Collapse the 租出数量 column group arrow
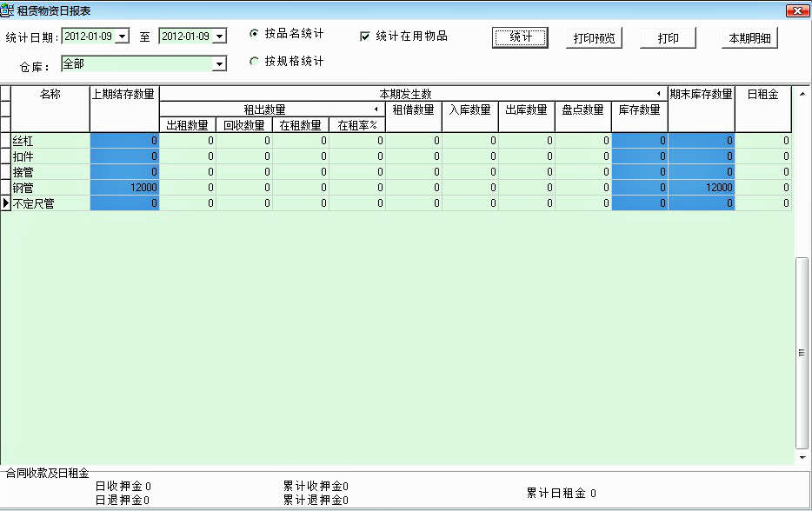Viewport: 812px width, 511px height. click(x=376, y=109)
